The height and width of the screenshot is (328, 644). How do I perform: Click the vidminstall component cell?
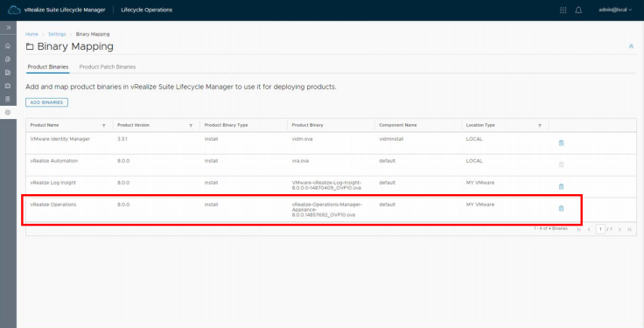click(x=391, y=139)
